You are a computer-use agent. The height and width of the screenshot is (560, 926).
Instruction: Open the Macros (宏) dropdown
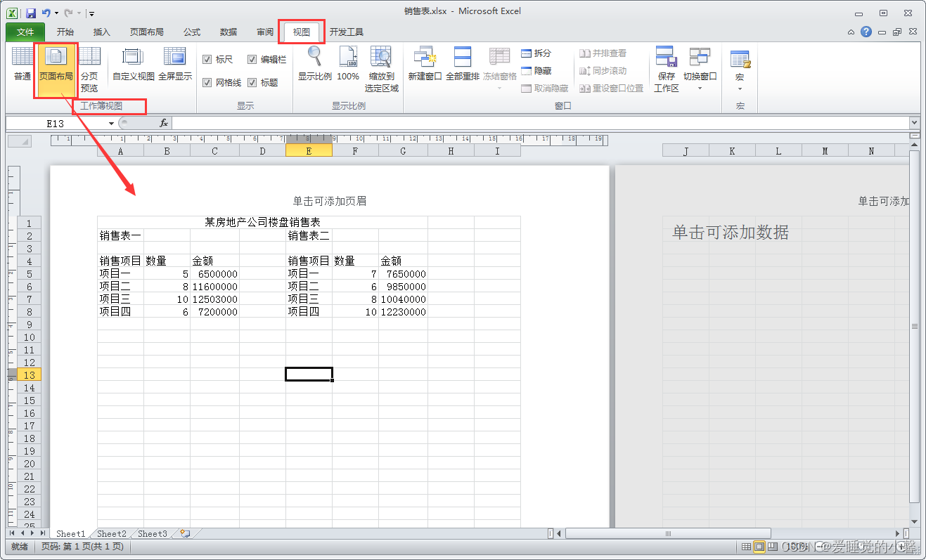coord(740,70)
